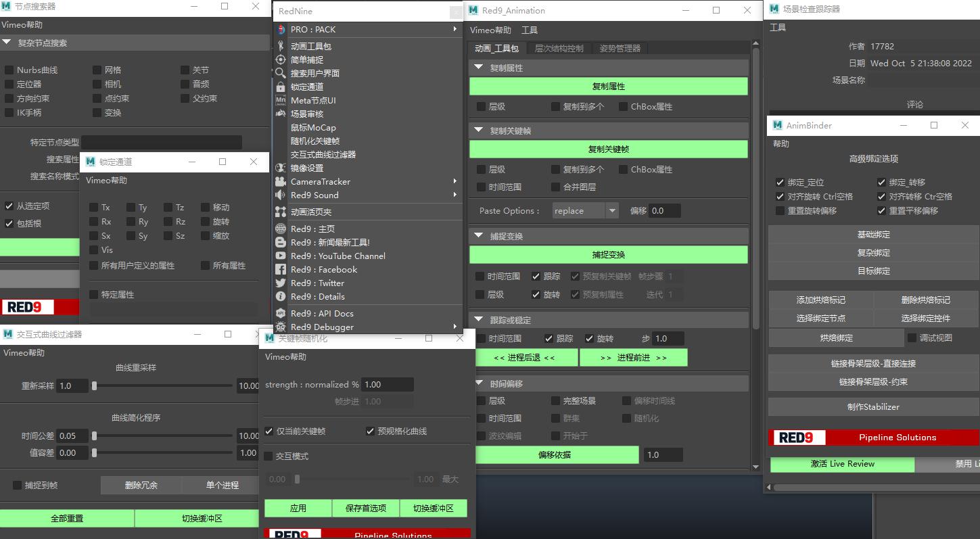Open the Paste Options replace dropdown

point(611,211)
